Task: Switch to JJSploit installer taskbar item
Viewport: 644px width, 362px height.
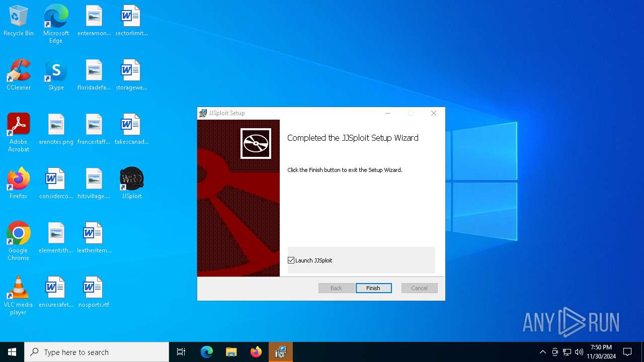Action: [x=281, y=352]
